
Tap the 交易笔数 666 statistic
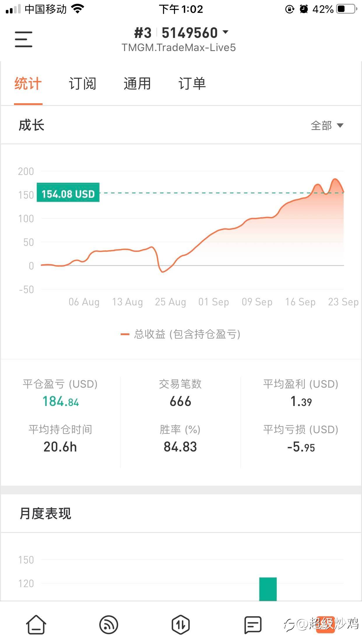(180, 402)
